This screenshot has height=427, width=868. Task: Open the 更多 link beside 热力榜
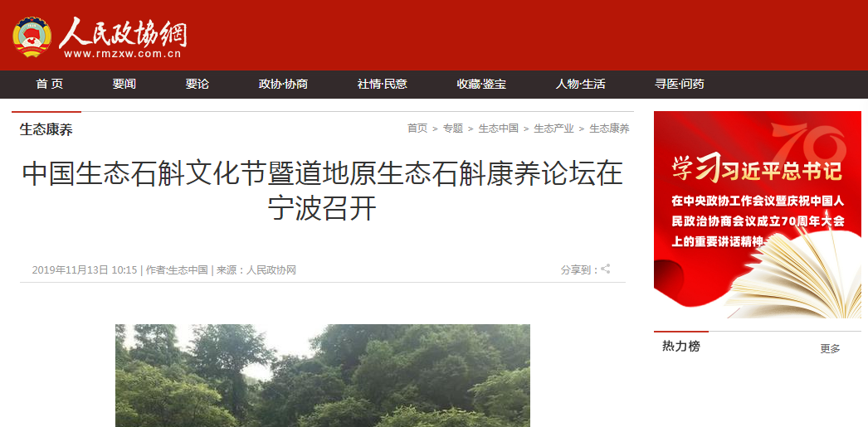point(830,348)
